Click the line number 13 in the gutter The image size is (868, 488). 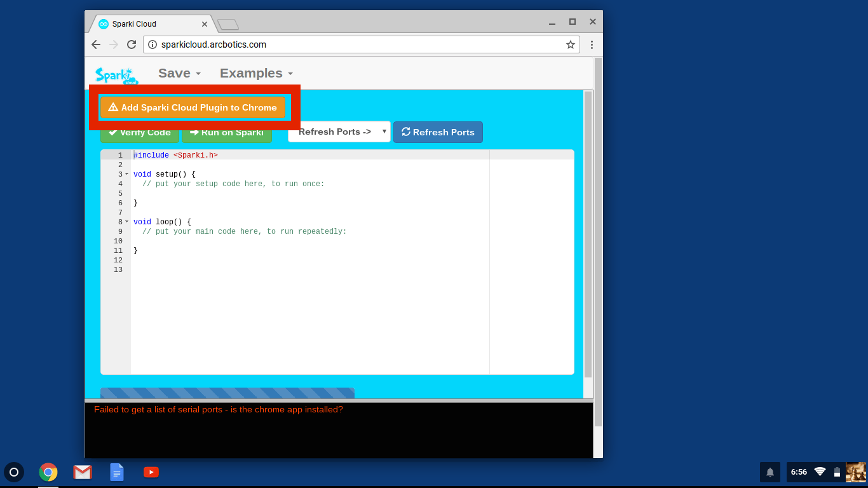118,269
